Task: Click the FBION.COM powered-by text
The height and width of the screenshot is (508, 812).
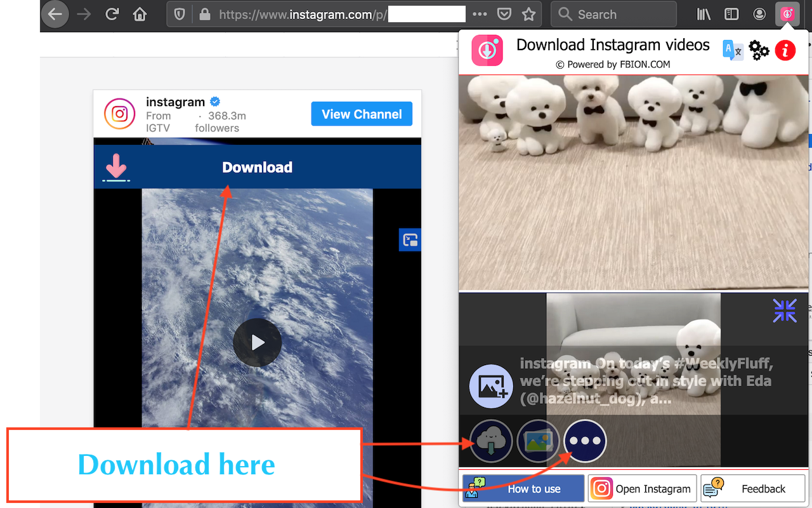Action: tap(613, 64)
